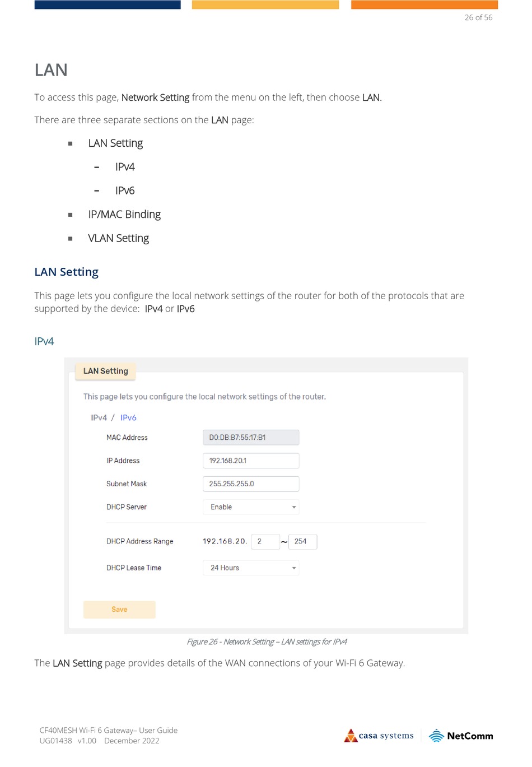Open the DHCP Server dropdown

tap(250, 507)
